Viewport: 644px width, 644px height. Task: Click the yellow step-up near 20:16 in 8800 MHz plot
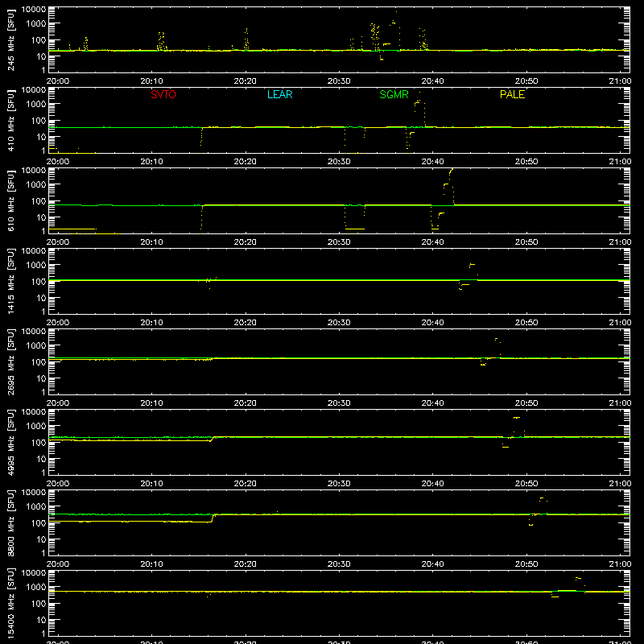point(213,518)
